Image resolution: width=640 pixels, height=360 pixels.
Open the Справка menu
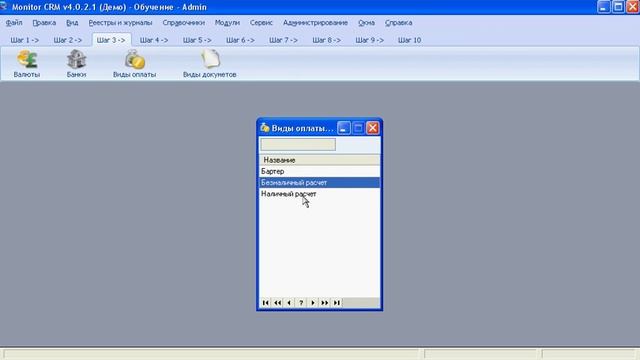(x=398, y=23)
